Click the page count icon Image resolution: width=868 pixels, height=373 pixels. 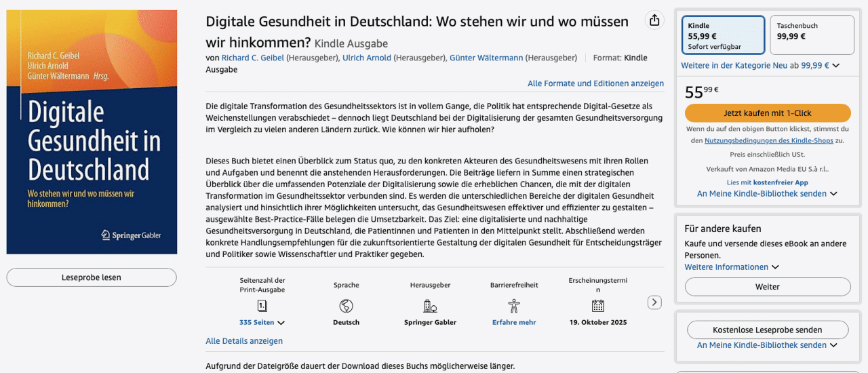pos(262,306)
